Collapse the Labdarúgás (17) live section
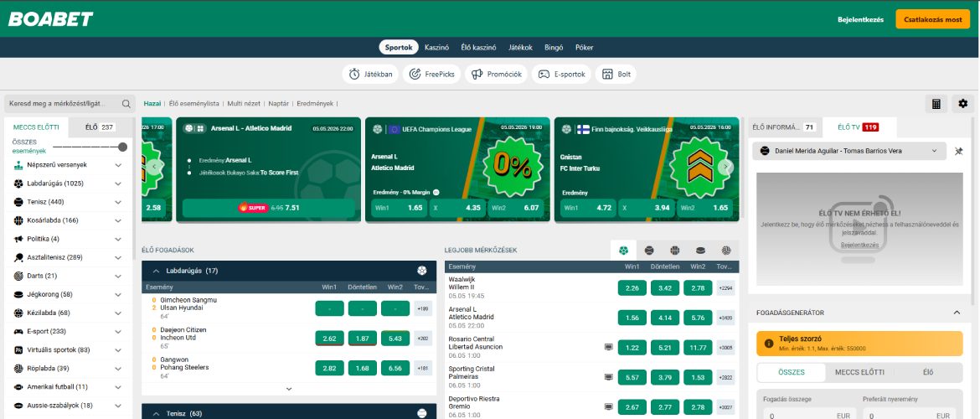Screen dimensions: 980x419 point(157,271)
